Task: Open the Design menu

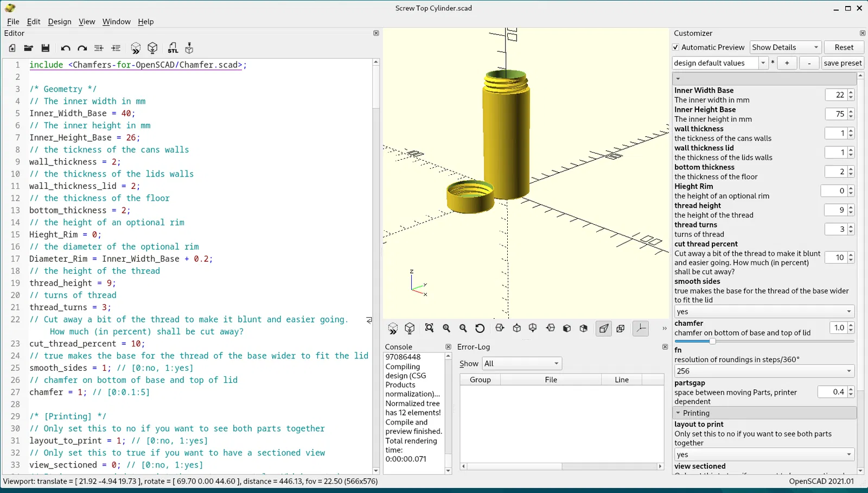Action: [x=59, y=22]
